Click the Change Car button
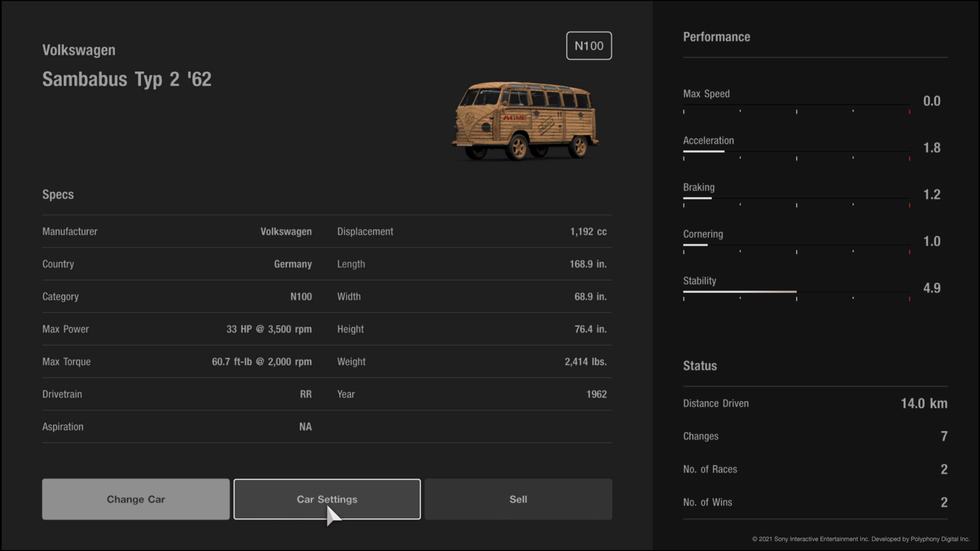The height and width of the screenshot is (551, 980). tap(136, 499)
